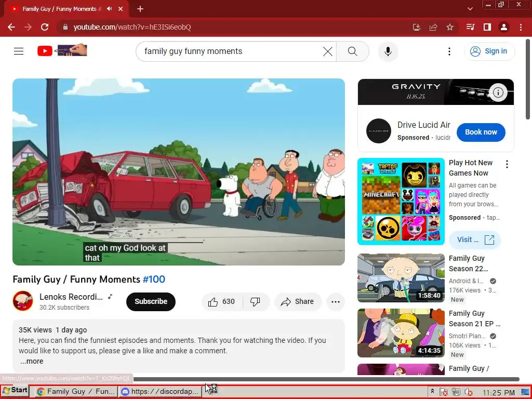532x399 pixels.
Task: Open the Windows Start menu
Action: [15, 391]
